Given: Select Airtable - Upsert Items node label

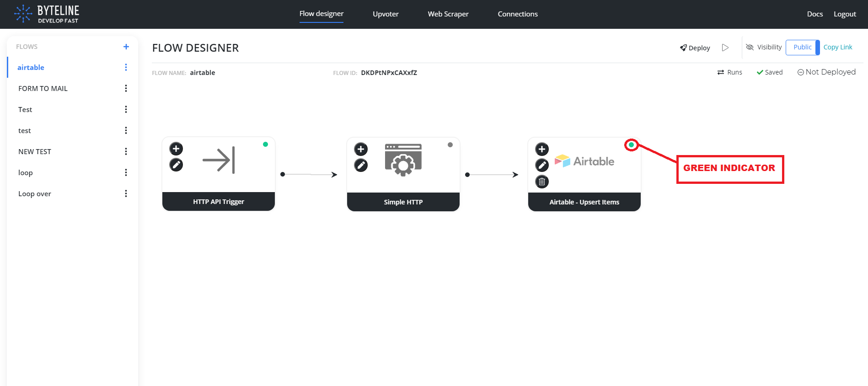Looking at the screenshot, I should click(584, 202).
